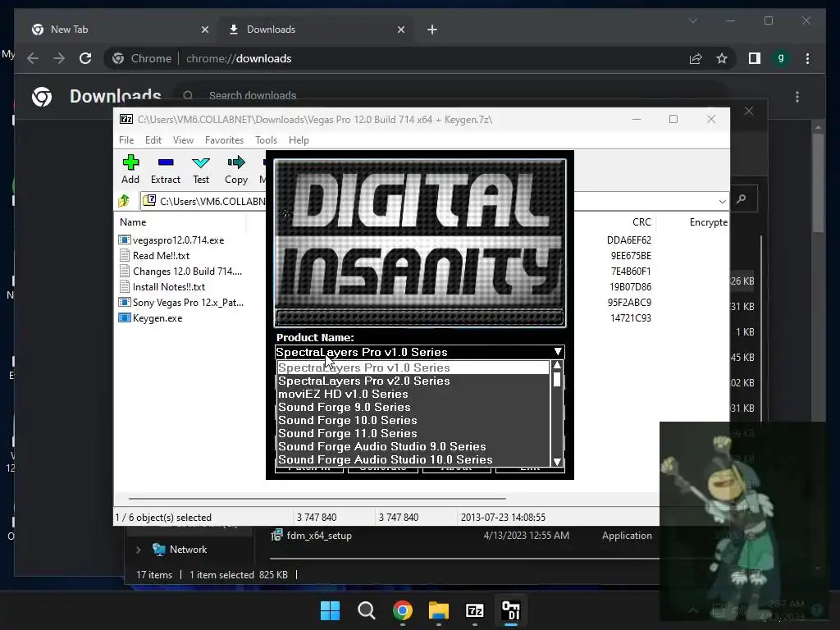The height and width of the screenshot is (630, 840).
Task: Expand the Network tree item in Explorer
Action: click(138, 550)
